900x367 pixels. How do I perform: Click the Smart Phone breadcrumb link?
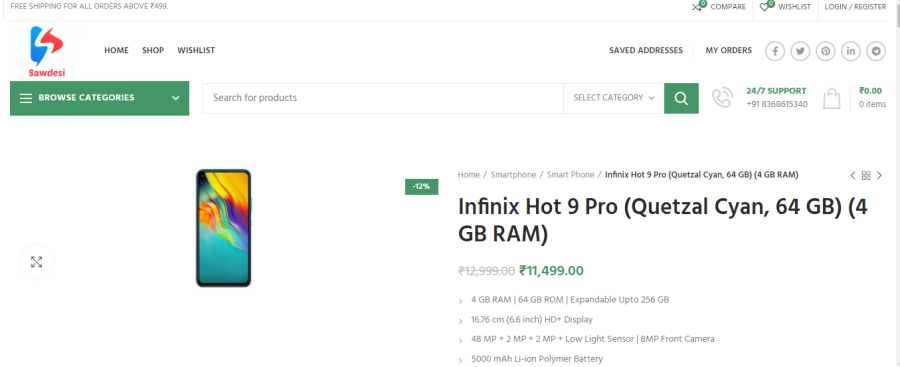coord(571,175)
